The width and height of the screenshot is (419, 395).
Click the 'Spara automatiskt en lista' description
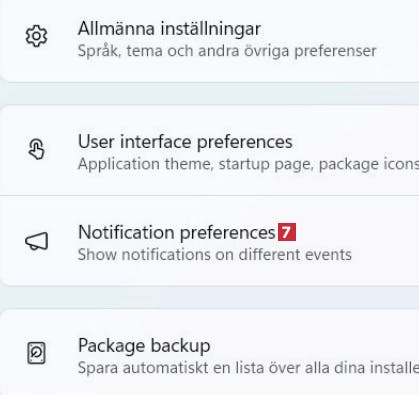point(248,368)
